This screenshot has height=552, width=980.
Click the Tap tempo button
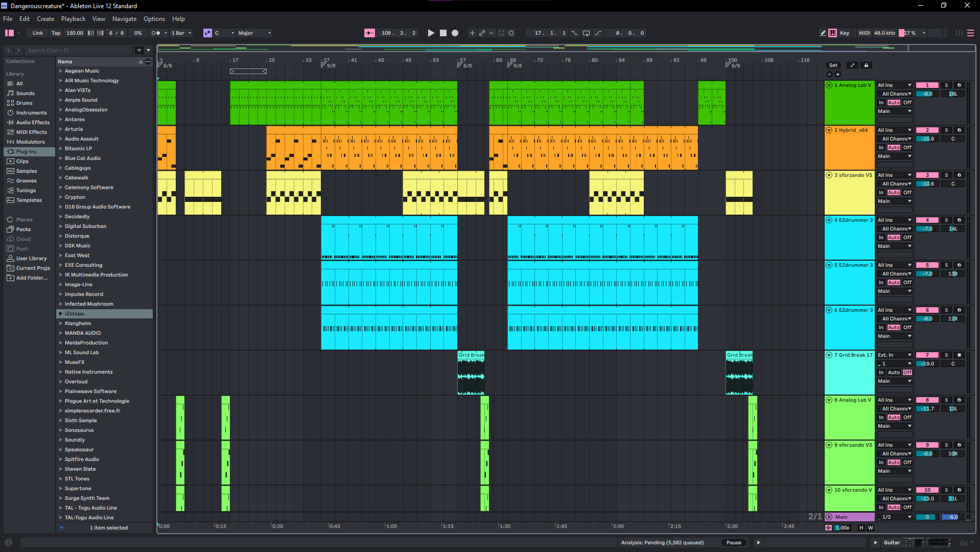coord(56,33)
